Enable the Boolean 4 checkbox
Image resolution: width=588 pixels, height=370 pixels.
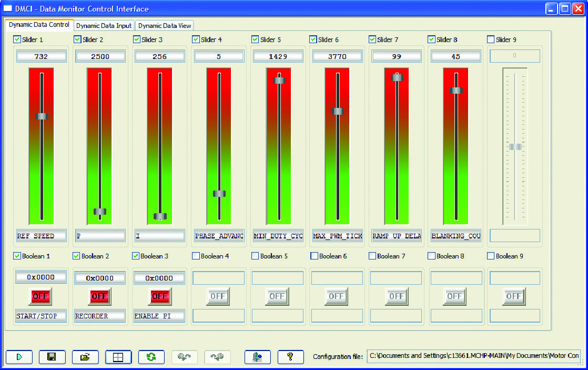(196, 256)
